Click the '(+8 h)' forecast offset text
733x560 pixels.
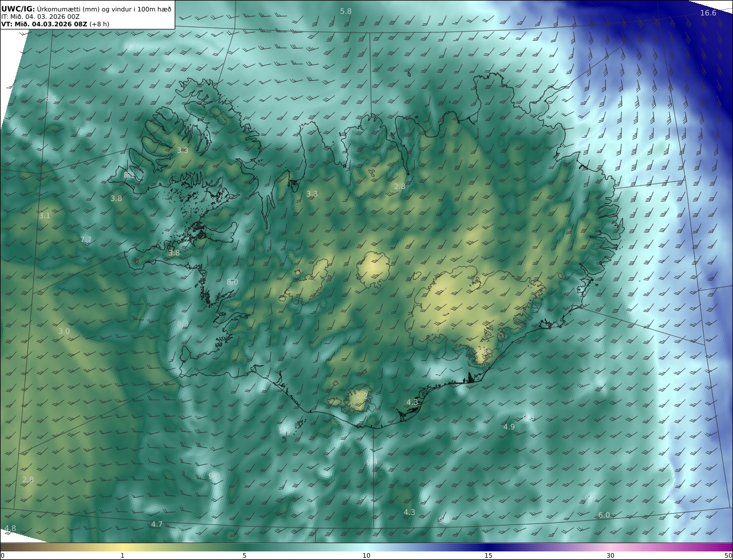pyautogui.click(x=99, y=24)
